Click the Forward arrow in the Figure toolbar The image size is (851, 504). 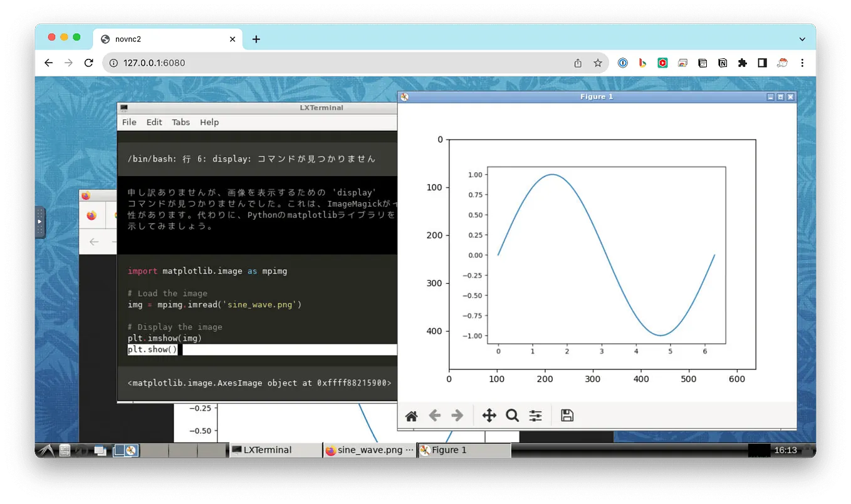pyautogui.click(x=457, y=415)
